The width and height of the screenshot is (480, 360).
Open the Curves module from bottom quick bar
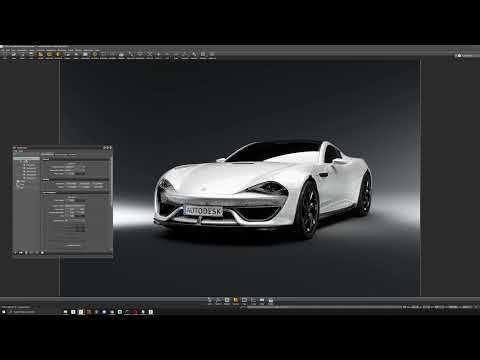click(253, 301)
